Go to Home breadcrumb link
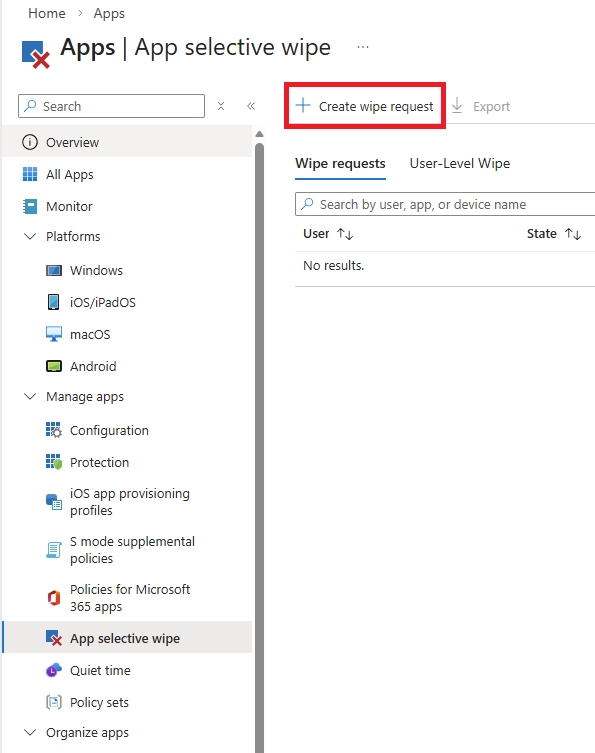 [x=47, y=13]
